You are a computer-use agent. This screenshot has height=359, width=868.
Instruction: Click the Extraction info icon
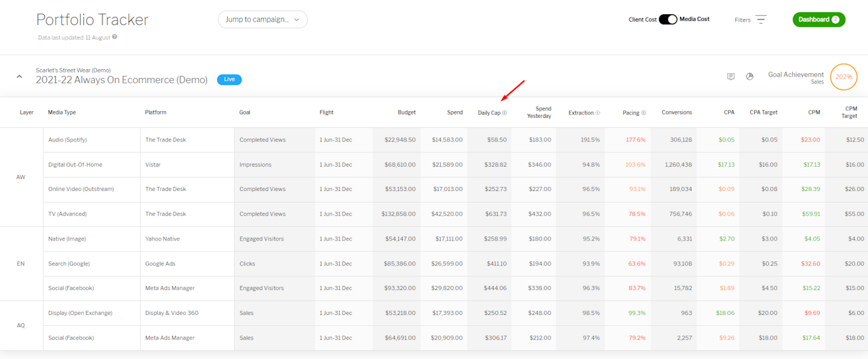pyautogui.click(x=598, y=113)
